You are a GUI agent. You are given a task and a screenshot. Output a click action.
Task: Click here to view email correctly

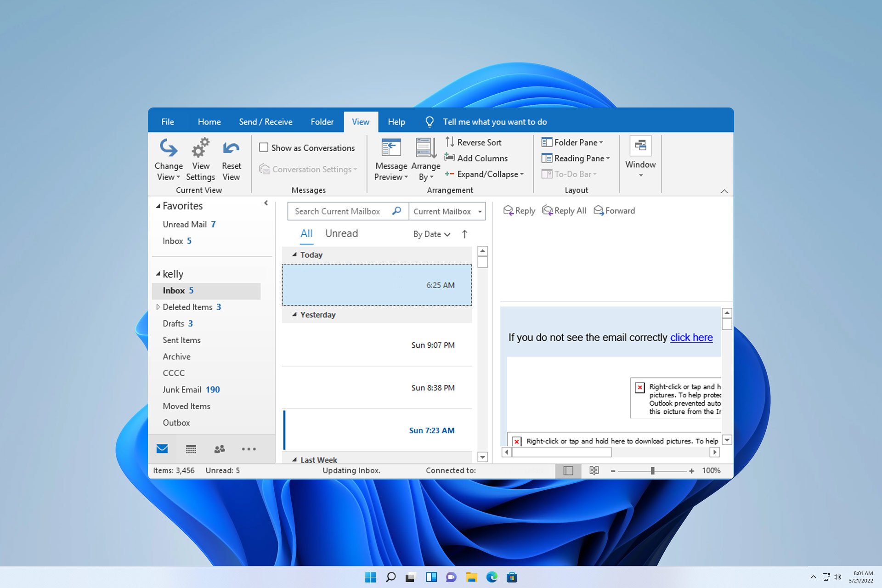click(x=691, y=337)
